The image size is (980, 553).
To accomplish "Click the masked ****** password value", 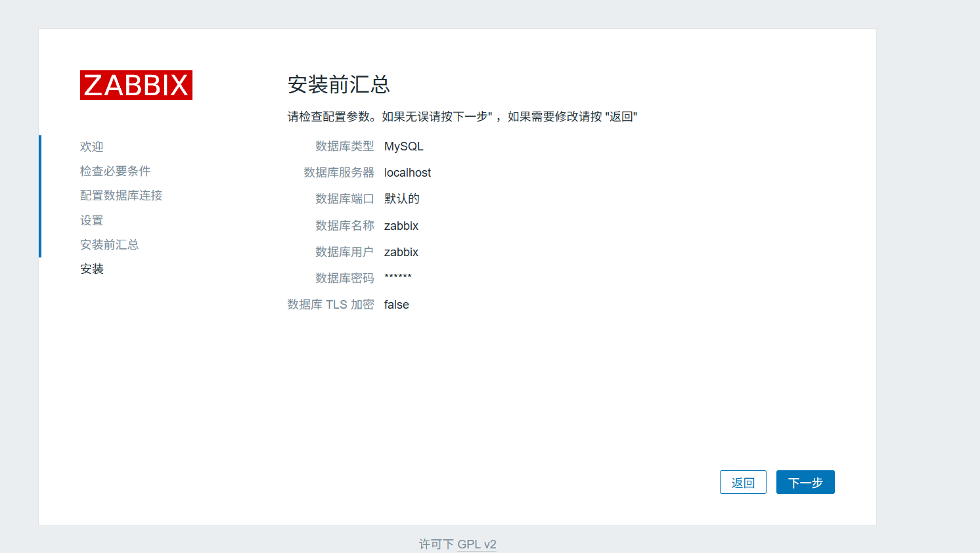I will coord(398,277).
